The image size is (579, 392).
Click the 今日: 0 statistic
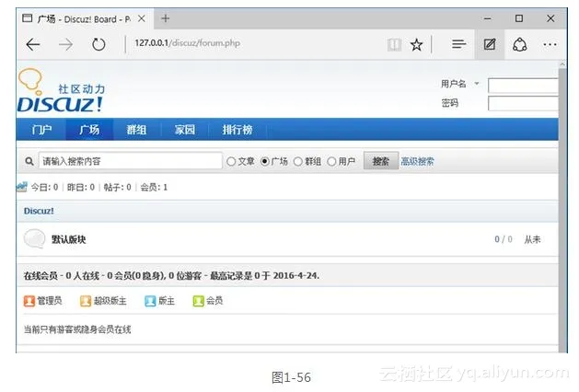[45, 187]
